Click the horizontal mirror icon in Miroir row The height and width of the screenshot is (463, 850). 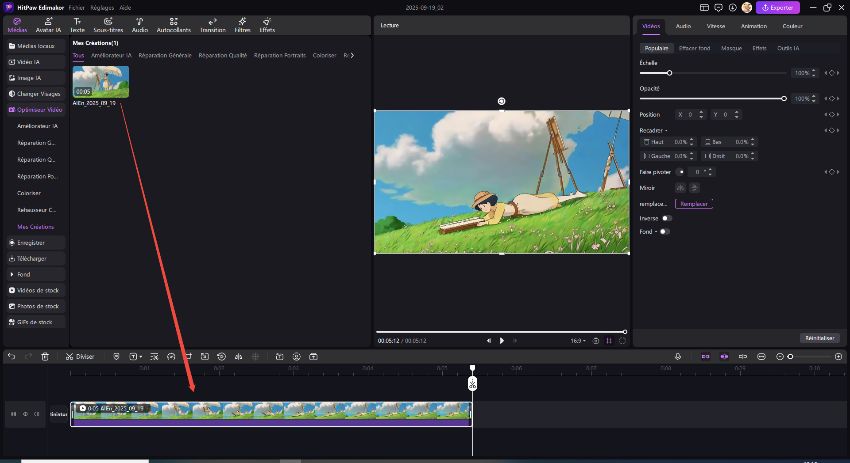[680, 188]
